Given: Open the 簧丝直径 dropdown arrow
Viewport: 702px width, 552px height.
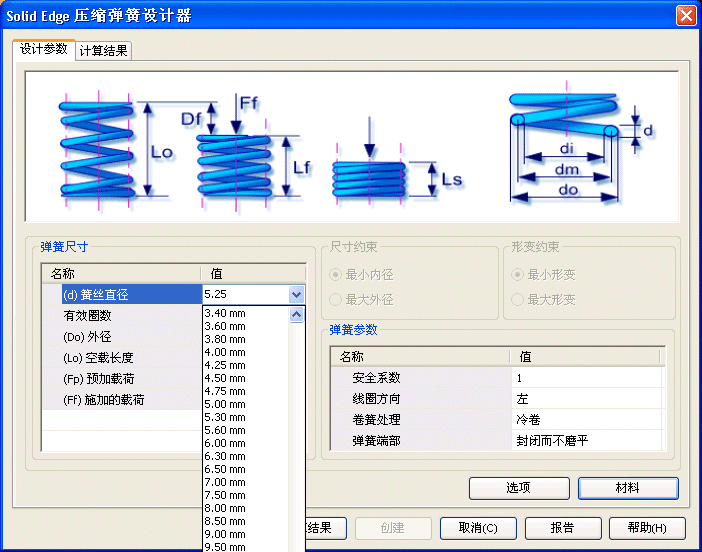Looking at the screenshot, I should pyautogui.click(x=296, y=295).
